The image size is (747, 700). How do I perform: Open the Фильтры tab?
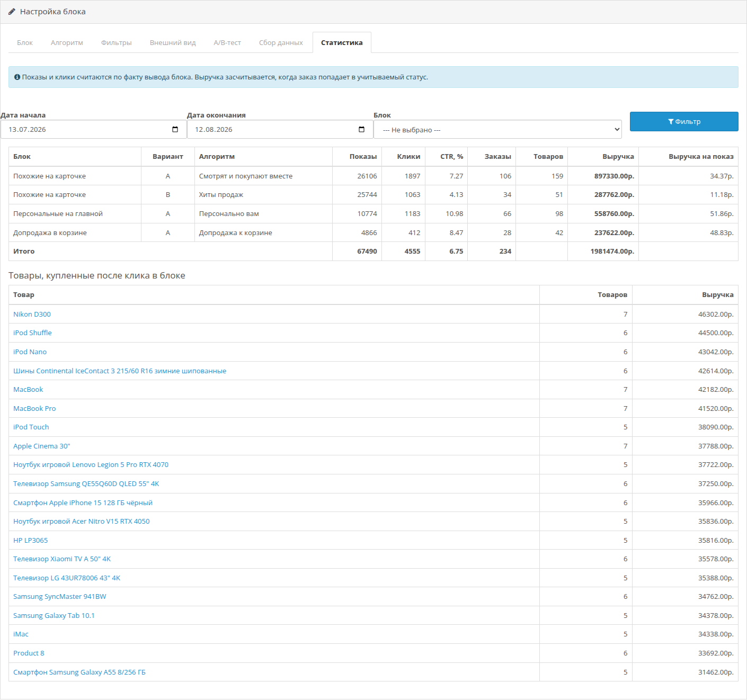coord(117,43)
